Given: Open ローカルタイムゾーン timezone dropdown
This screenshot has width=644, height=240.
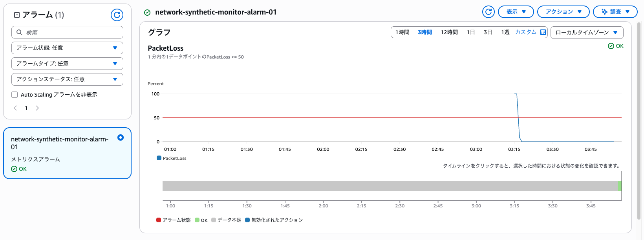Looking at the screenshot, I should pyautogui.click(x=587, y=32).
